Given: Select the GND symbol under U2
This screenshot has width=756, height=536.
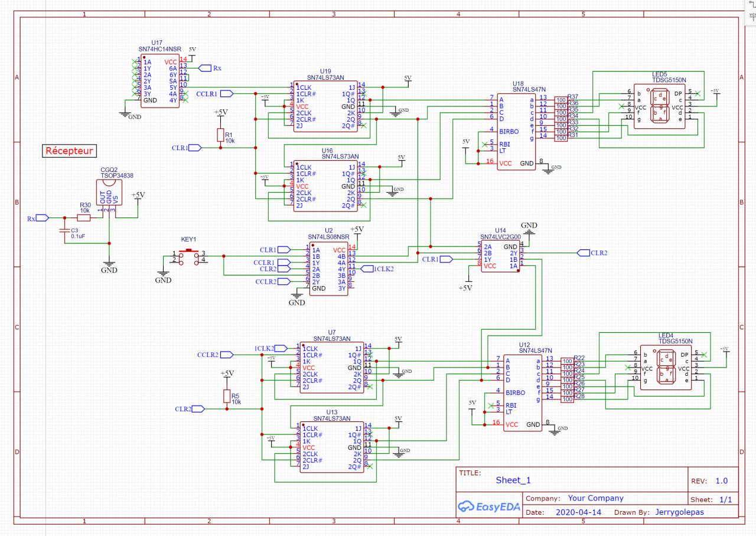Looking at the screenshot, I should [x=296, y=298].
